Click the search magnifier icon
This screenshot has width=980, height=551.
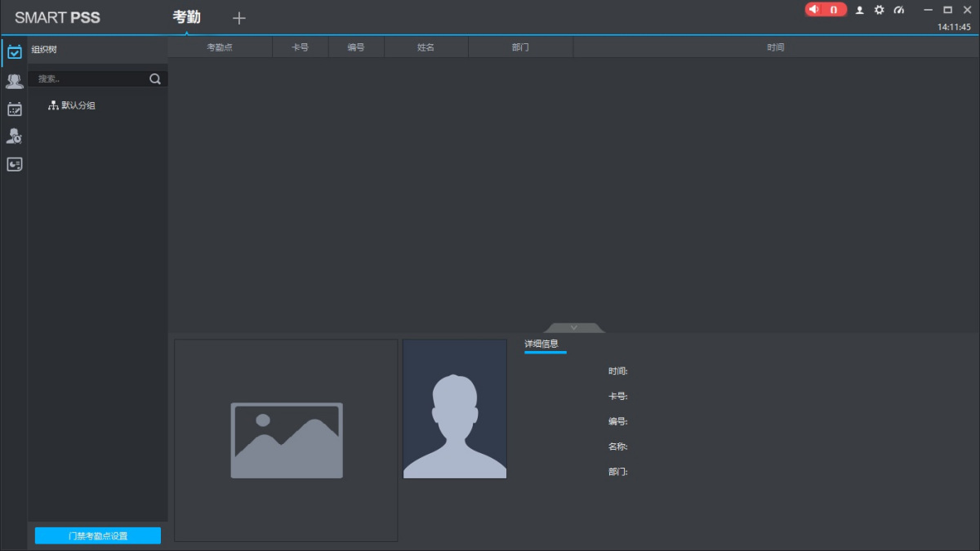tap(155, 79)
